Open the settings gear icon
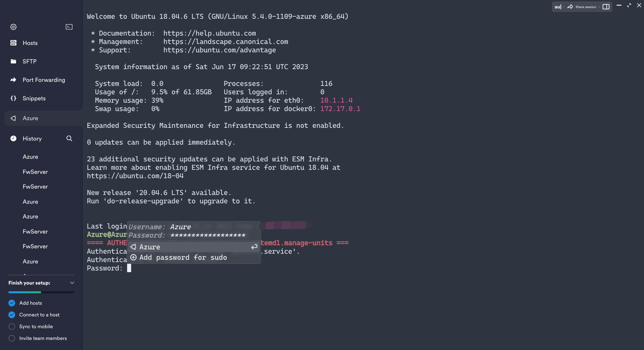Screen dimensions: 644x350 point(13,27)
